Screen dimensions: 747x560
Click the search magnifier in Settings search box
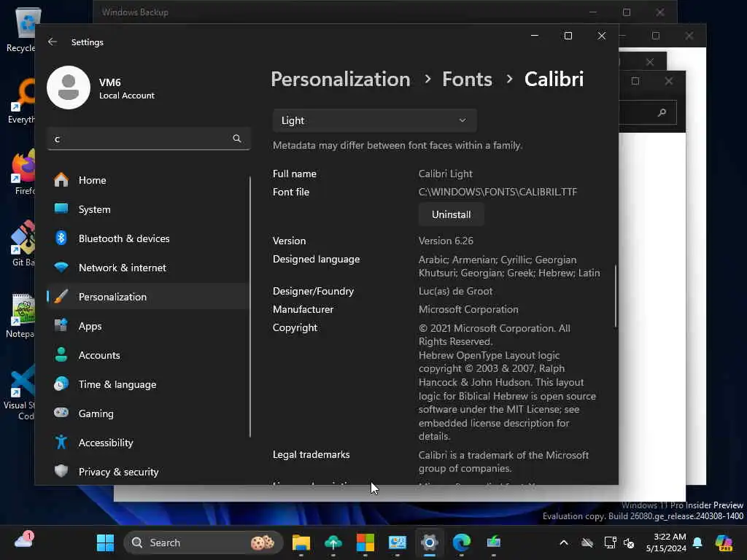pos(237,139)
